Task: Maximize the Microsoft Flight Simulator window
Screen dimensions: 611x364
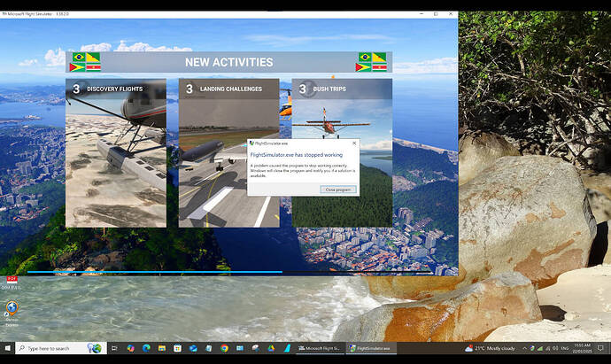Action: point(436,14)
